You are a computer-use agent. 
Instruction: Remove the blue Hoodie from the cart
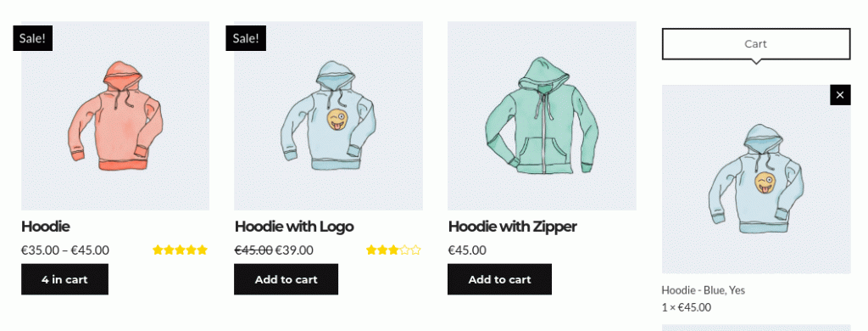click(840, 95)
